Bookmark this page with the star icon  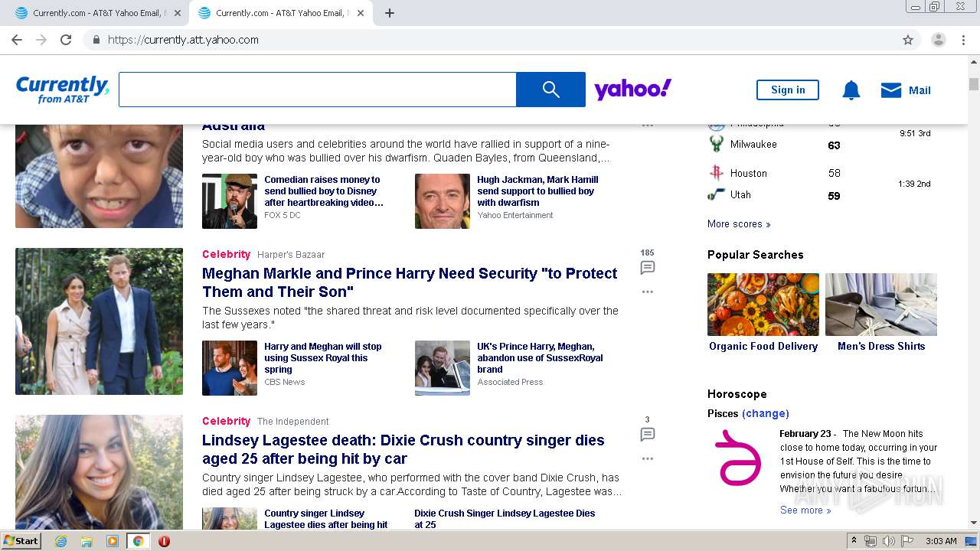(908, 40)
